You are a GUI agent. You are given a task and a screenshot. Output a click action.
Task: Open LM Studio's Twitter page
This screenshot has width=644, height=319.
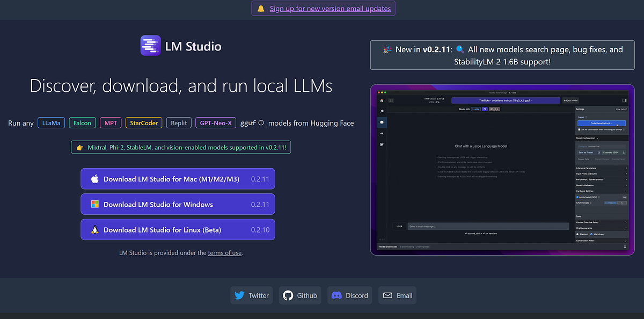[x=251, y=295]
